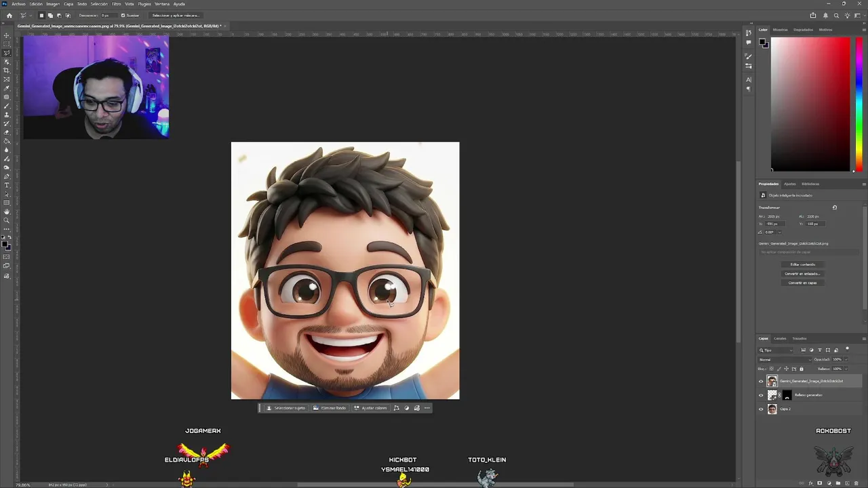Image resolution: width=868 pixels, height=488 pixels.
Task: Click the mask circle icon in contextual bar
Action: tap(407, 408)
